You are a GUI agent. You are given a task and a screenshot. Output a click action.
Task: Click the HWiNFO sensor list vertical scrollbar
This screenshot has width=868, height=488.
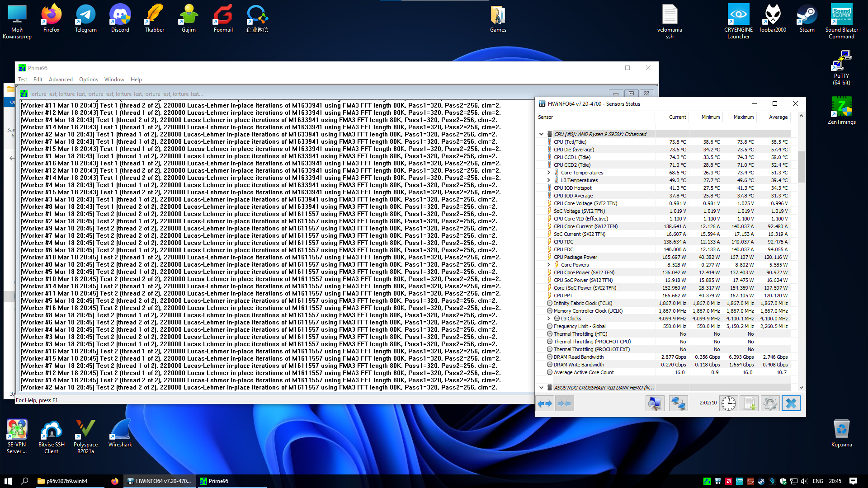[x=801, y=167]
